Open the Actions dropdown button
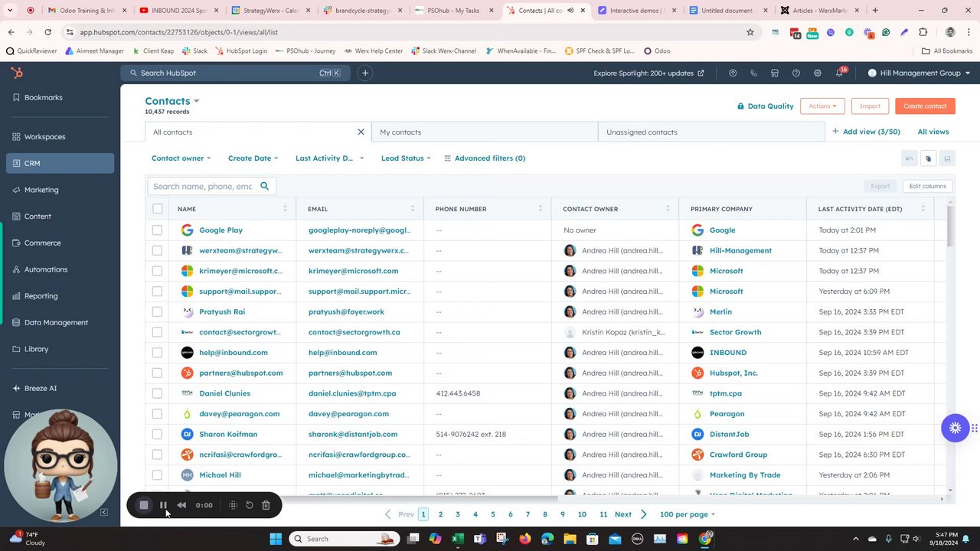980x551 pixels. [822, 106]
